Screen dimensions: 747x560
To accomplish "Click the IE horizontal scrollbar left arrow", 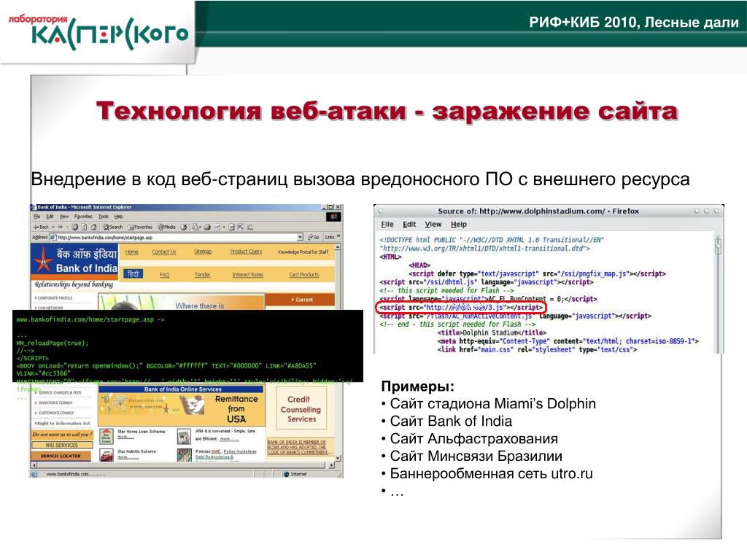I will (x=34, y=464).
